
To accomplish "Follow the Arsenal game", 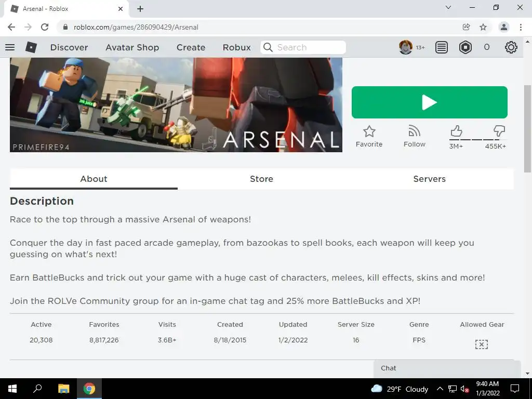I will [414, 137].
